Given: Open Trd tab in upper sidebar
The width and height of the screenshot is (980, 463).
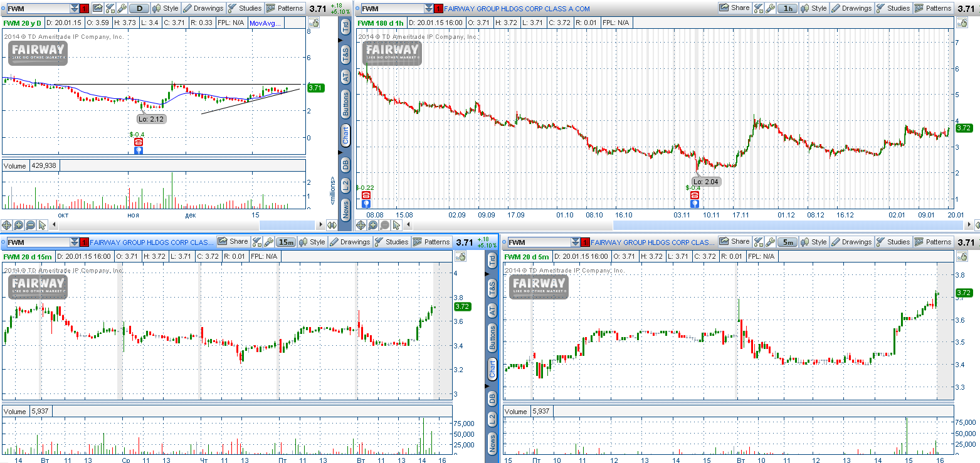Looking at the screenshot, I should (345, 28).
